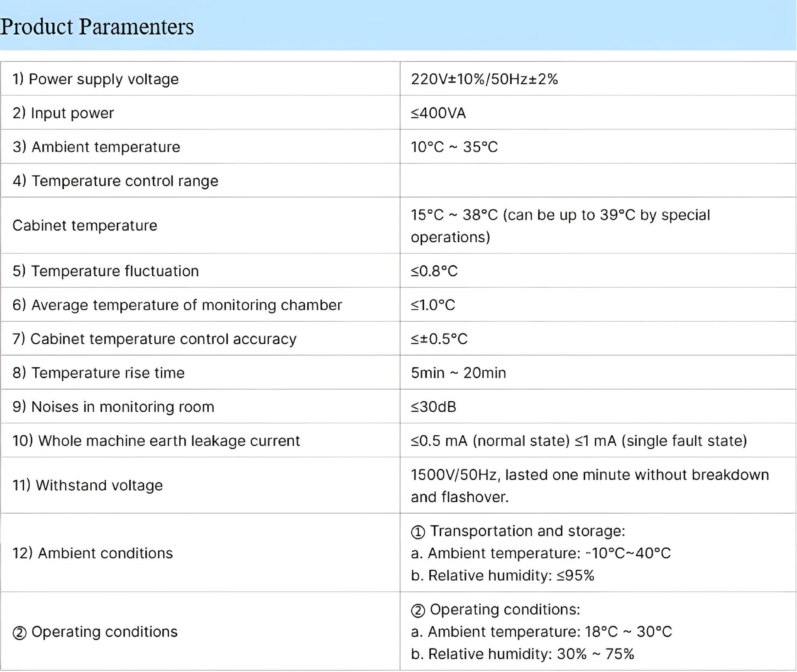This screenshot has width=797, height=672.
Task: Select the "Temperature fluctuation" label
Action: pos(106,271)
